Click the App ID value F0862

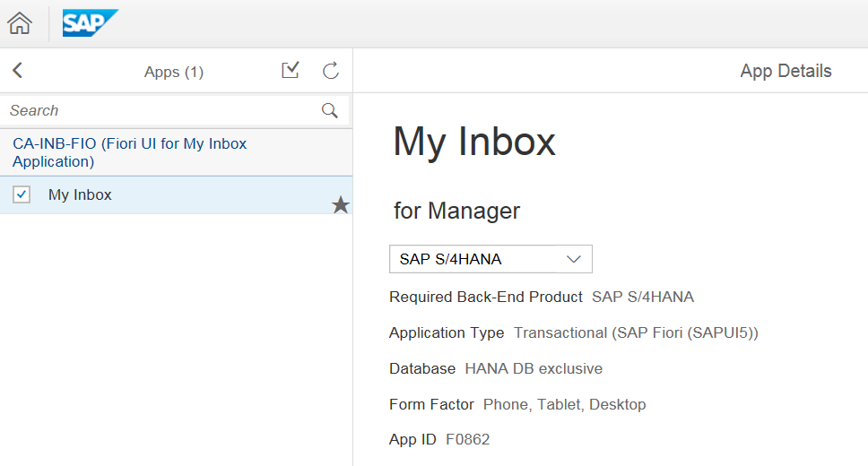pos(468,439)
